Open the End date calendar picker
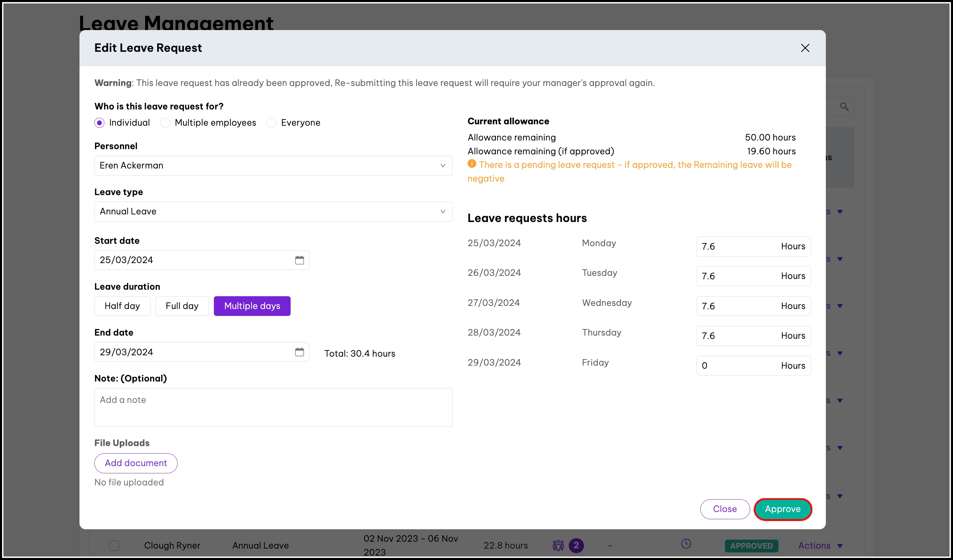Viewport: 953px width, 560px height. (x=299, y=352)
